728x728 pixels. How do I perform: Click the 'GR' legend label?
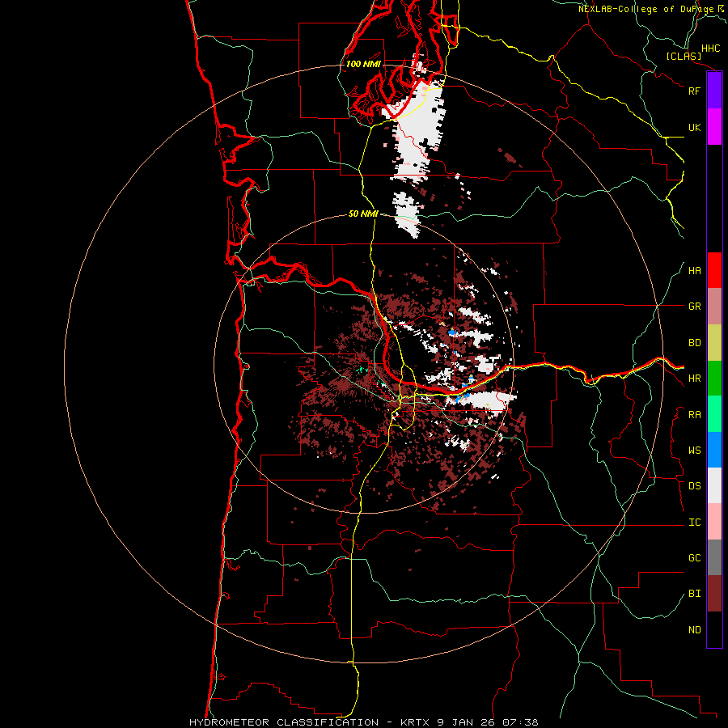pyautogui.click(x=694, y=307)
